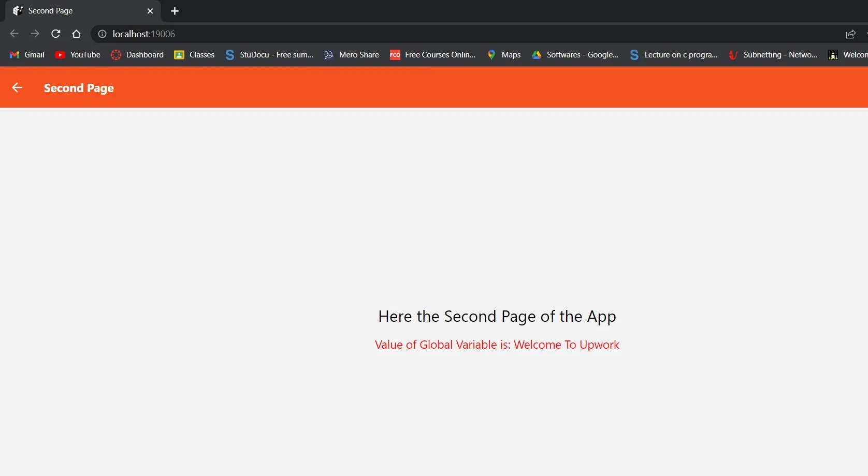Close the Second Page tab
Image resolution: width=868 pixels, height=476 pixels.
(150, 11)
